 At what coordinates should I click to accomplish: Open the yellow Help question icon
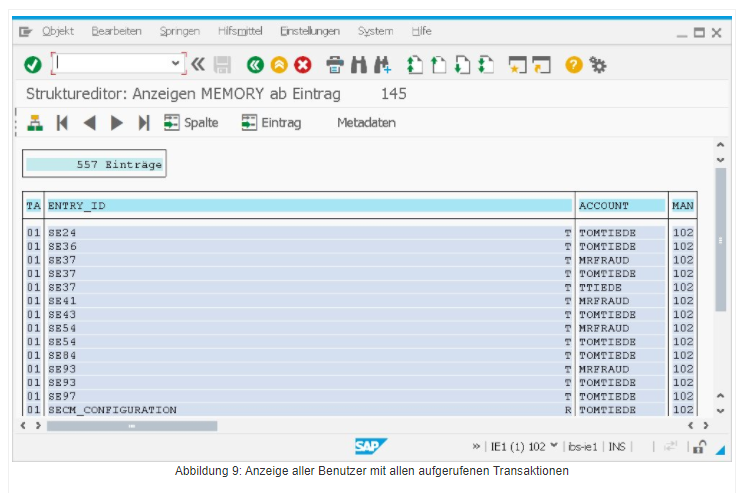[573, 65]
